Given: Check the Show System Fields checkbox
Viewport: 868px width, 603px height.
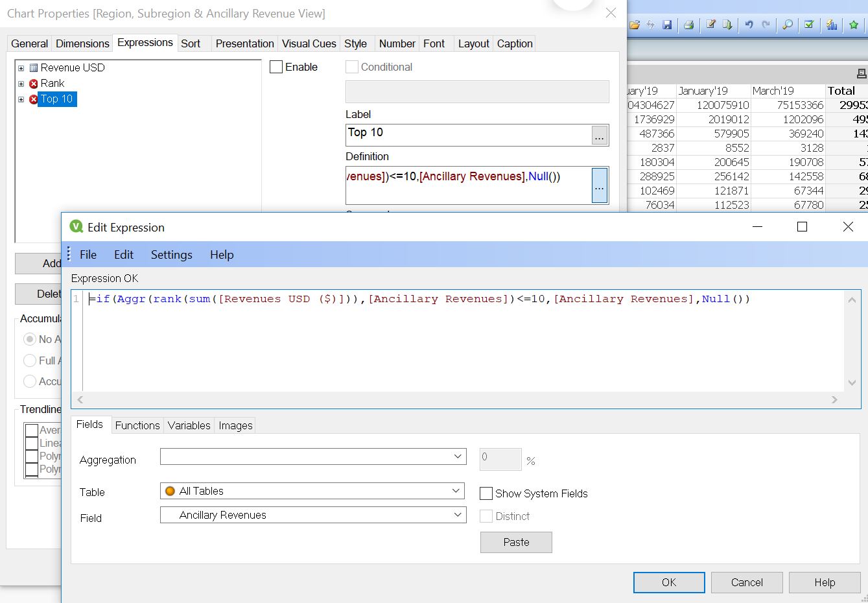Looking at the screenshot, I should tap(486, 493).
